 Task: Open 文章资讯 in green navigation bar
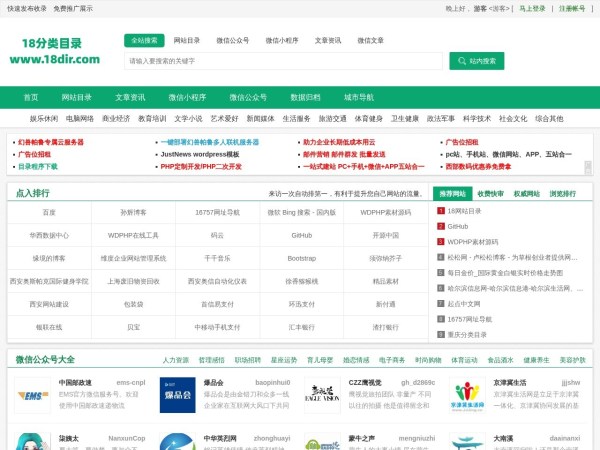point(130,97)
